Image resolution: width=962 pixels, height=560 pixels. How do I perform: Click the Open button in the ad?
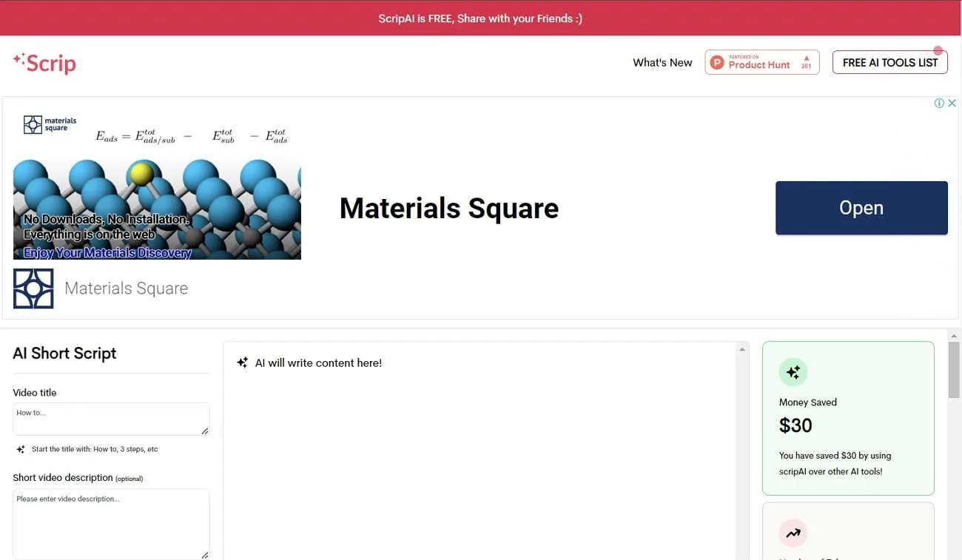pos(861,208)
